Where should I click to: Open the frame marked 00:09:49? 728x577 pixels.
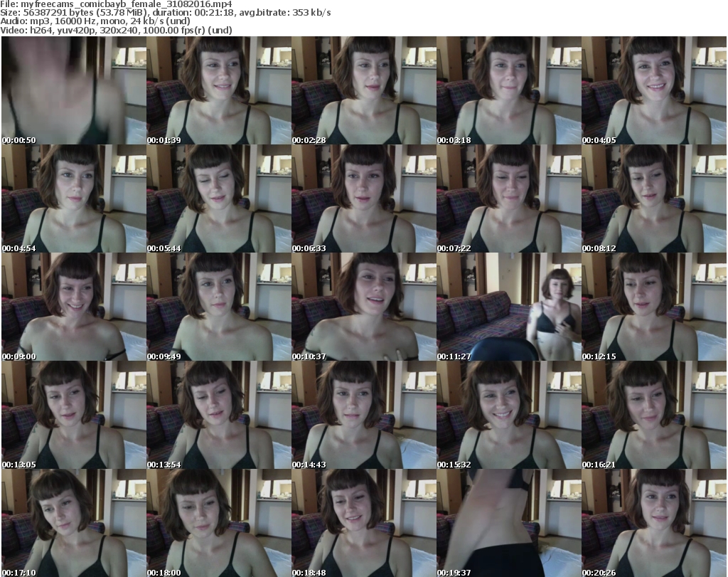point(219,307)
